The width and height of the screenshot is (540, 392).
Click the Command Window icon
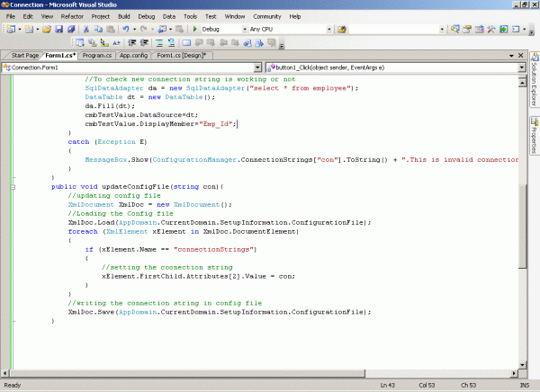pyautogui.click(x=516, y=30)
